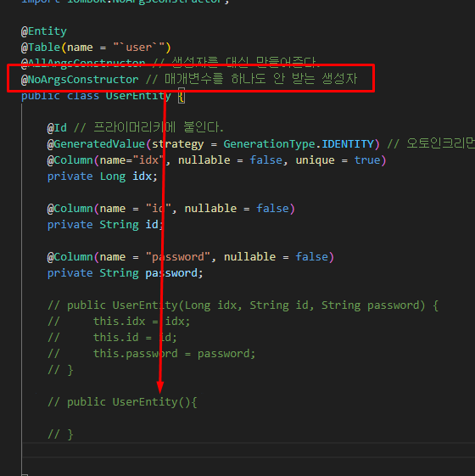This screenshot has height=476, width=475.
Task: Click the @GeneratedValue annotation
Action: coord(96,144)
